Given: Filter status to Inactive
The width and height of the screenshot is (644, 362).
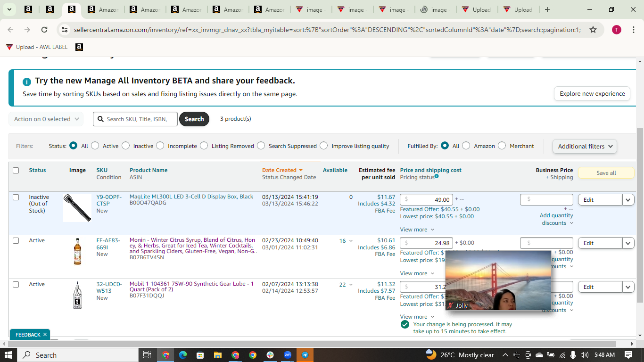Looking at the screenshot, I should pyautogui.click(x=126, y=146).
